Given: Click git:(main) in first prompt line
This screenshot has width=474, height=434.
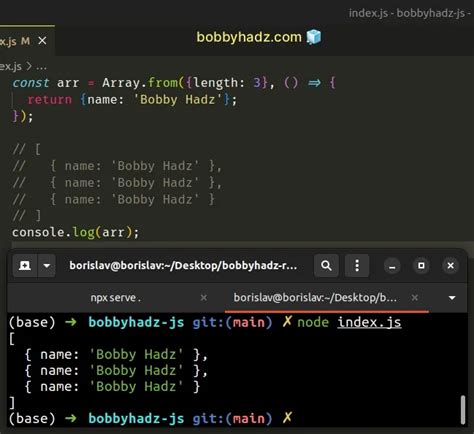Looking at the screenshot, I should 232,322.
